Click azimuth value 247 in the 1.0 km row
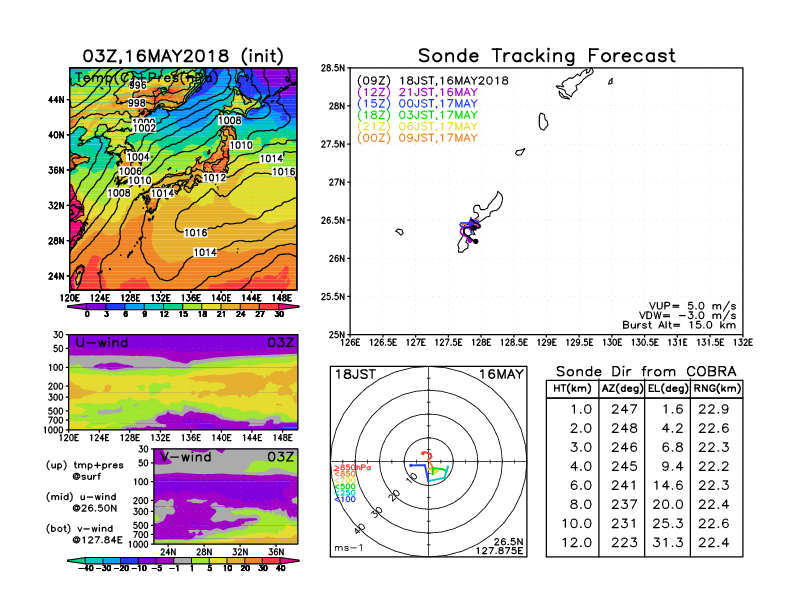 [624, 409]
